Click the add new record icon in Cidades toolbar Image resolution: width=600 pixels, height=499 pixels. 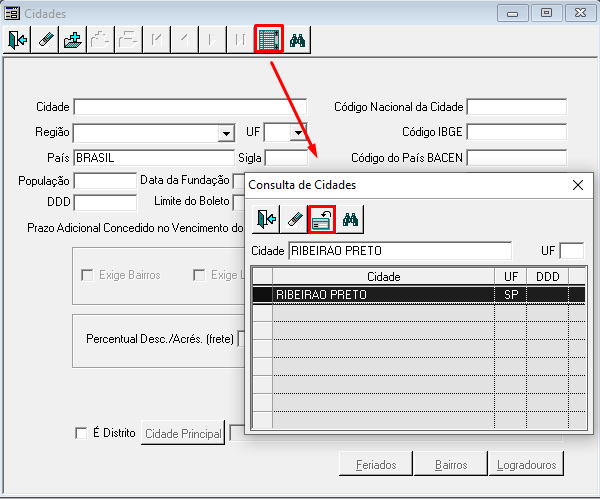73,39
